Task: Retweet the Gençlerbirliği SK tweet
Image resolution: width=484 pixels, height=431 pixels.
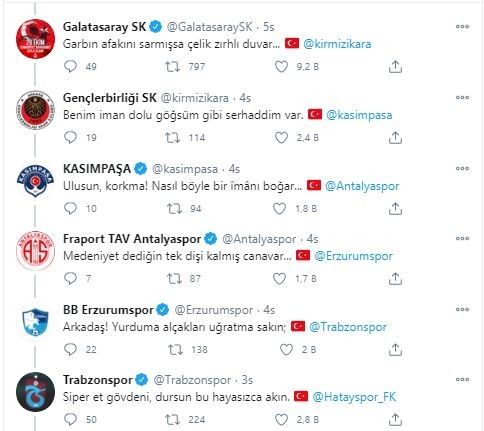Action: point(173,137)
